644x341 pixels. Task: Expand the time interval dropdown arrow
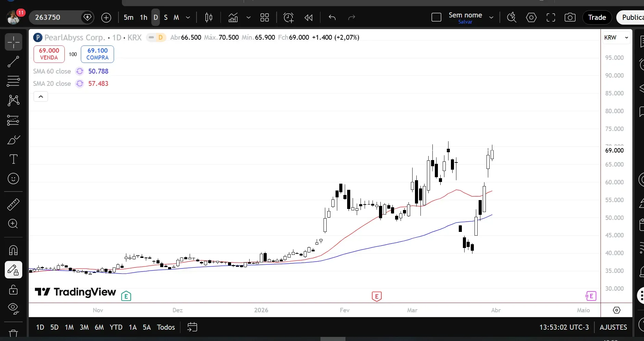188,17
